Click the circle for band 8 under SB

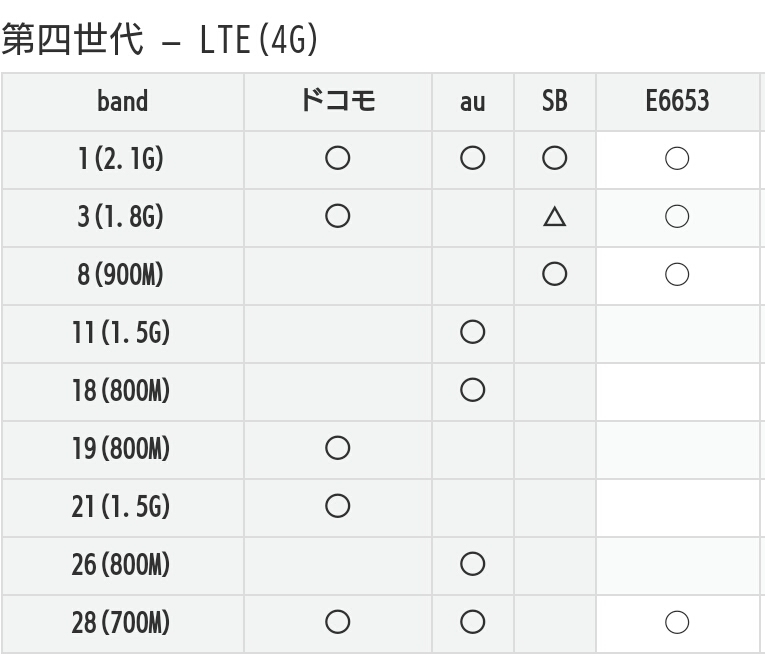pos(554,275)
